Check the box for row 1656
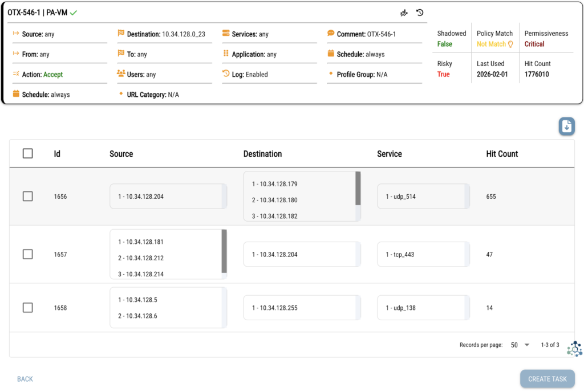The width and height of the screenshot is (584, 392). point(27,196)
